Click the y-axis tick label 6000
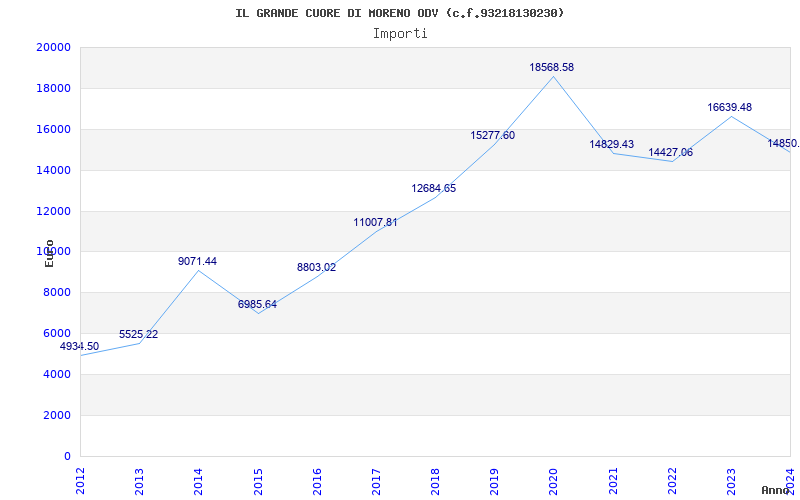The width and height of the screenshot is (800, 500). click(57, 334)
